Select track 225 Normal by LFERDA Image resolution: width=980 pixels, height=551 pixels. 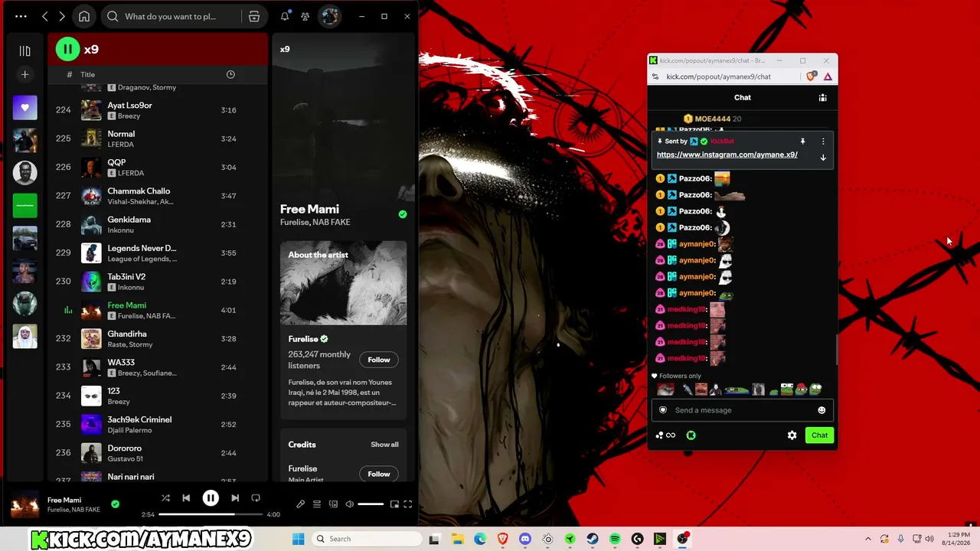pos(157,139)
